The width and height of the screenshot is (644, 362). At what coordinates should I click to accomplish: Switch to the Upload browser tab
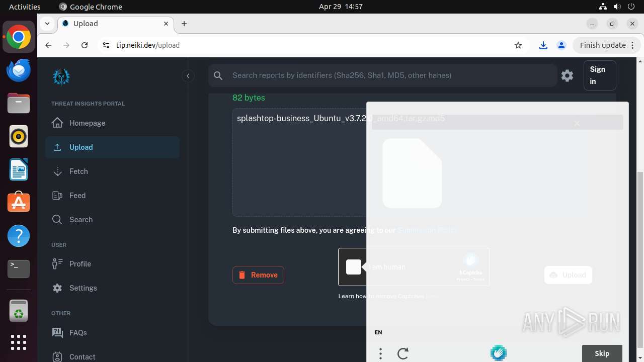coord(115,24)
